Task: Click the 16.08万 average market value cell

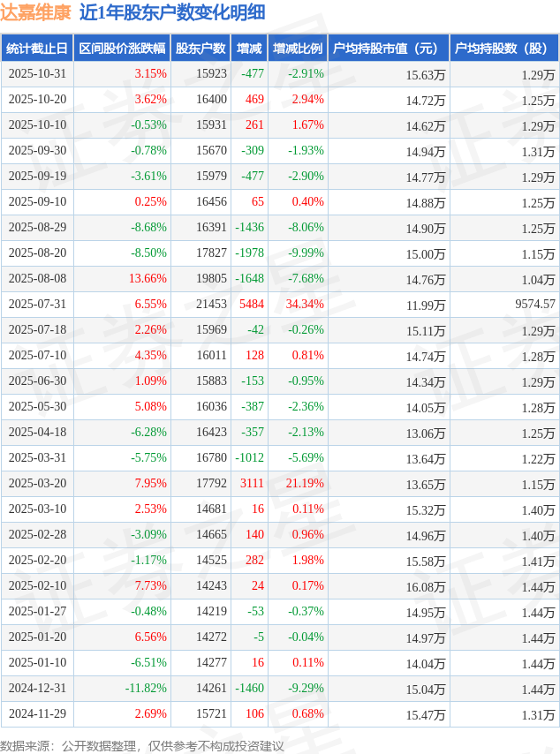Action: (426, 586)
